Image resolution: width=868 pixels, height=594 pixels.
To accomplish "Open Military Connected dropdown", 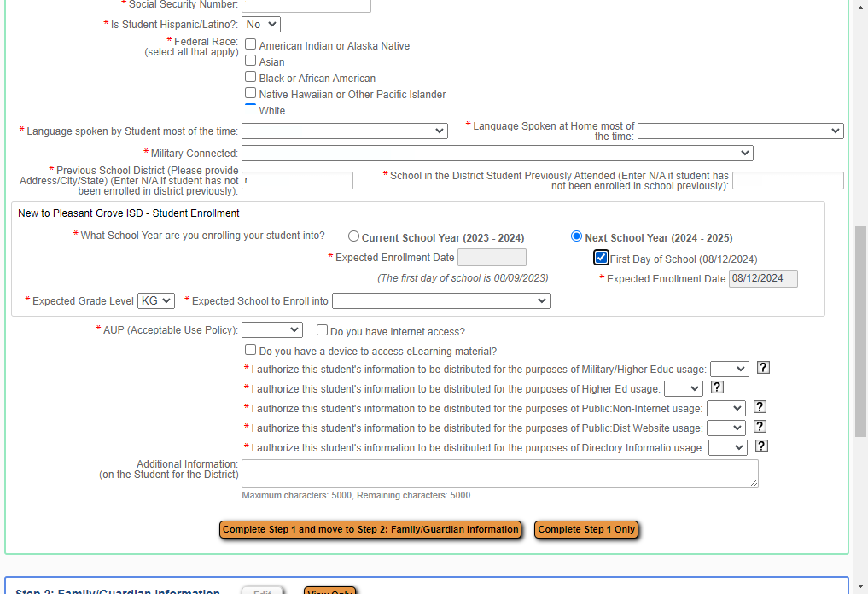I will pos(498,154).
